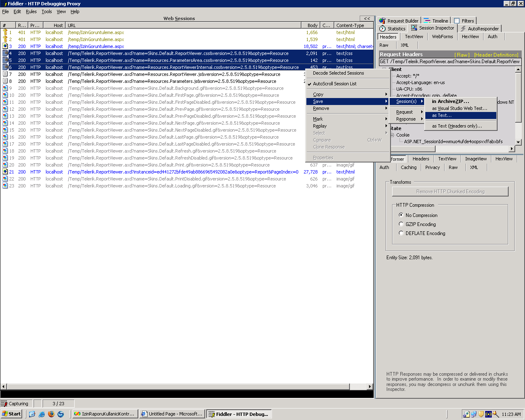This screenshot has height=420, width=525.
Task: Click the Show Desktop quick launch icon
Action: (32, 414)
